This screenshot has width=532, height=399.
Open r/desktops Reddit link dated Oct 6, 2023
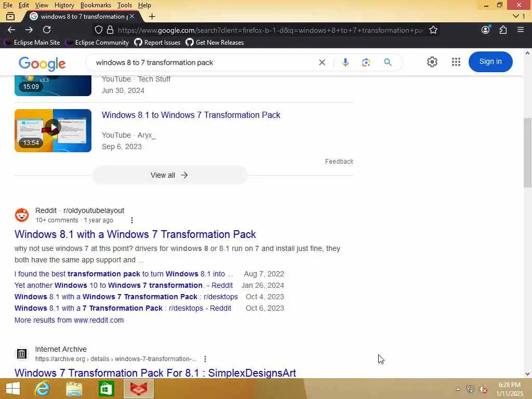123,309
